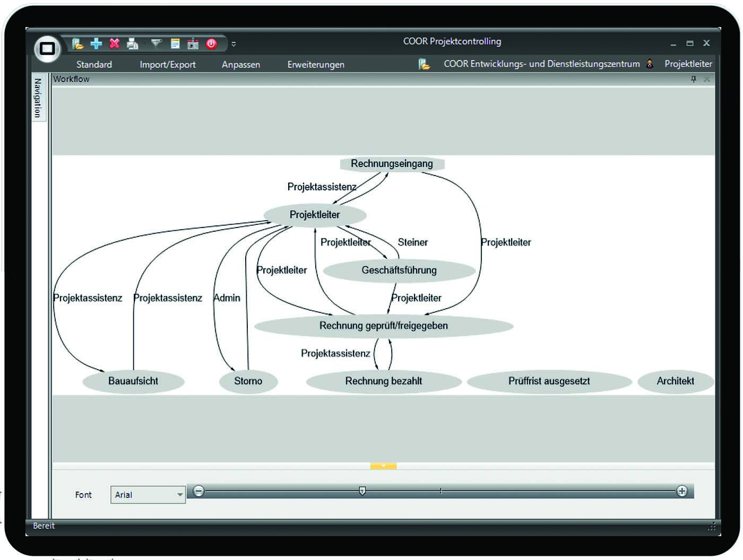Select the Bauaufsicht workflow node

133,381
